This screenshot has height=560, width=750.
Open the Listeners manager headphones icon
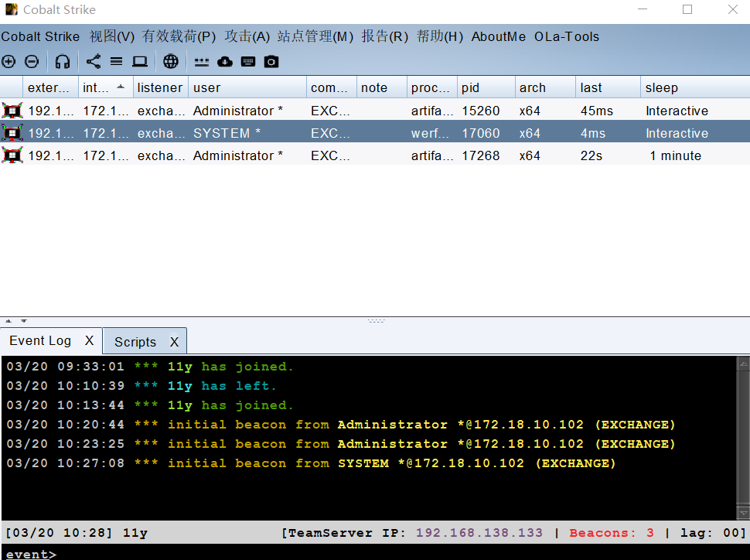[62, 61]
